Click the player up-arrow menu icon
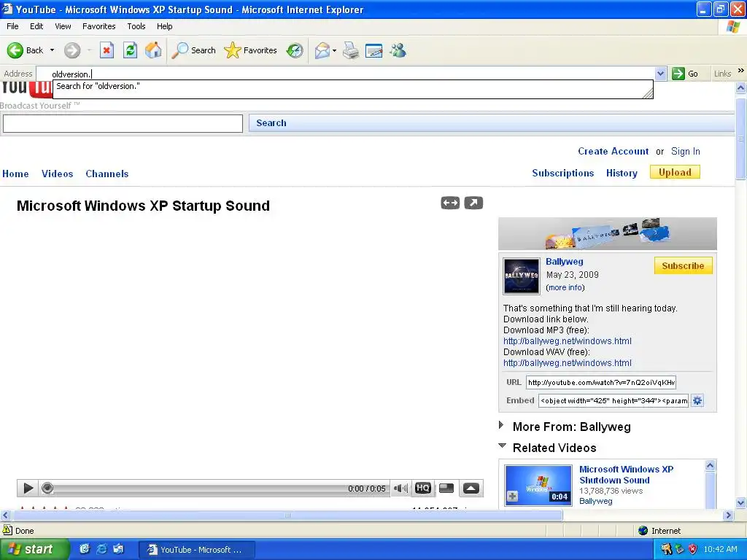Image resolution: width=747 pixels, height=560 pixels. 471,488
